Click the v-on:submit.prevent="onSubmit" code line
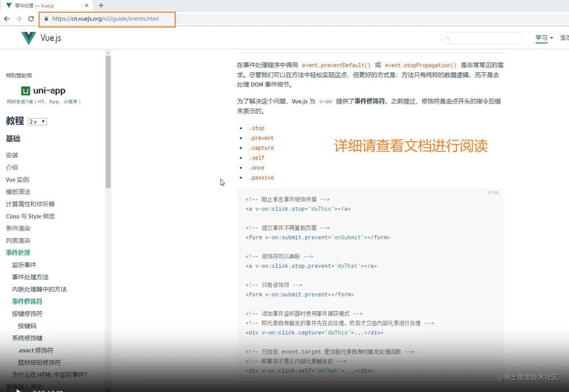The width and height of the screenshot is (569, 392). tap(318, 237)
